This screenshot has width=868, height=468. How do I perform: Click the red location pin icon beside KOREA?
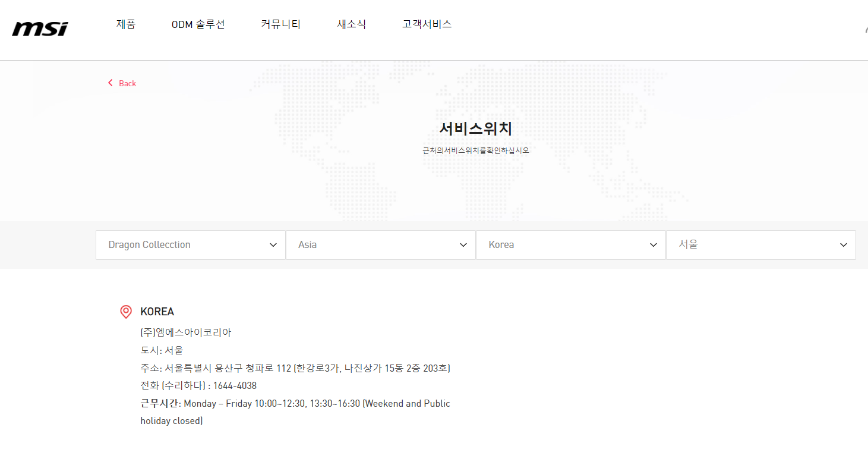click(x=126, y=312)
